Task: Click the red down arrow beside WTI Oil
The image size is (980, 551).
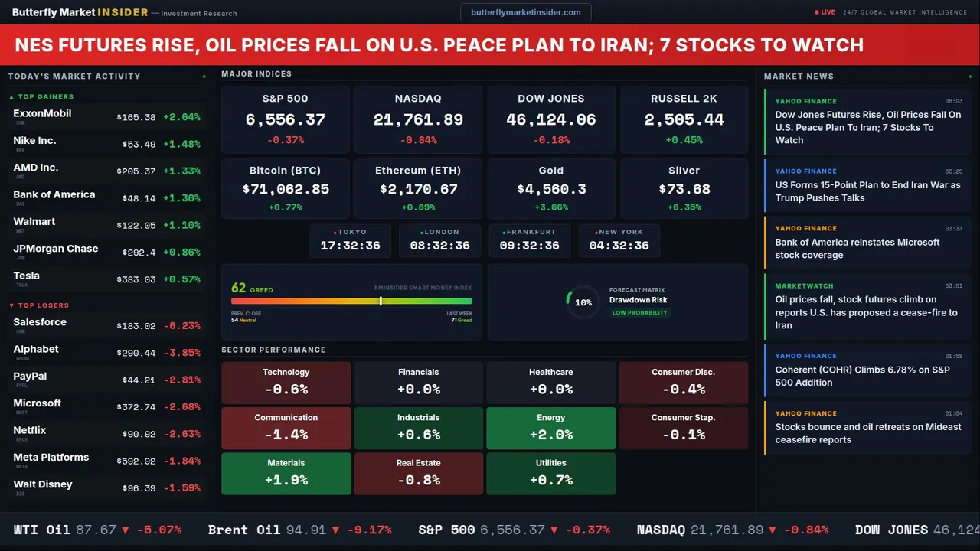Action: tap(126, 530)
